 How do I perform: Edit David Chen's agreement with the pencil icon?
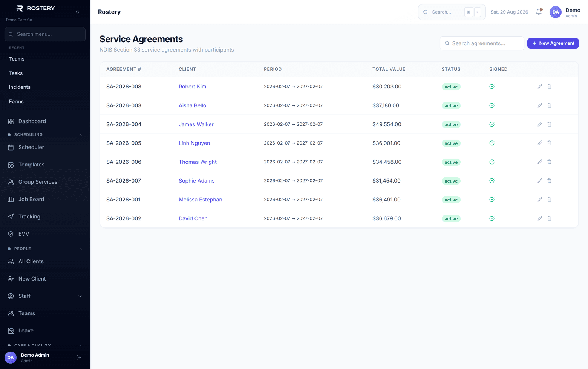(540, 218)
